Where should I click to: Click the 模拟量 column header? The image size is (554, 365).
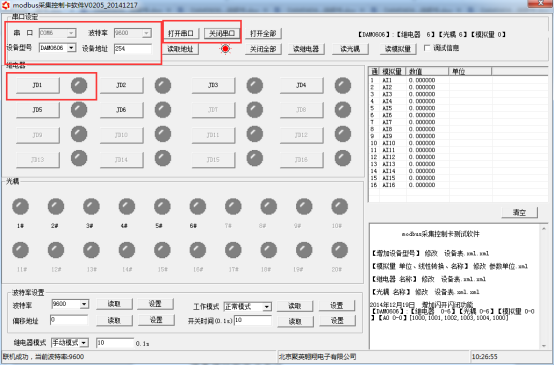coord(393,71)
